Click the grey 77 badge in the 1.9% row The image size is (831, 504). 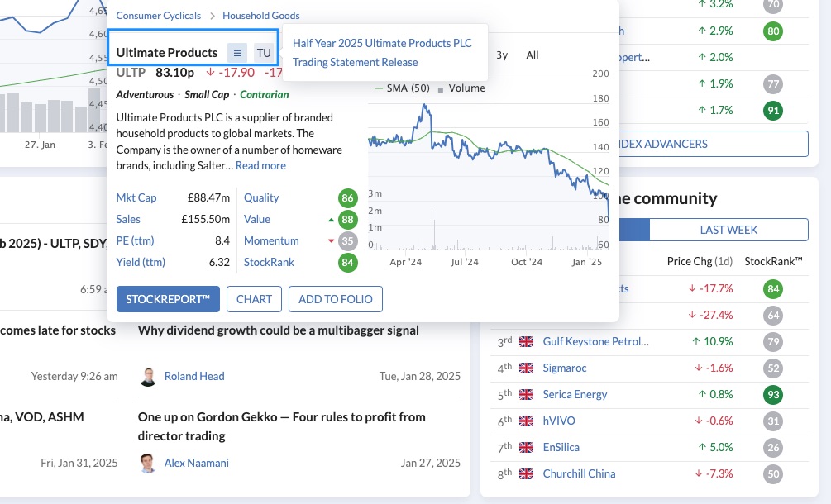click(x=773, y=83)
